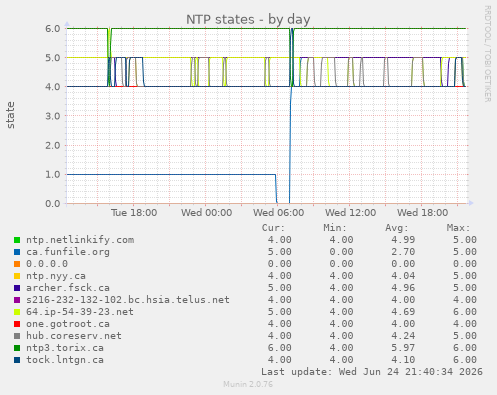This screenshot has height=395, width=497.
Task: Select the archer.fsck.ca legend label
Action: coord(68,288)
